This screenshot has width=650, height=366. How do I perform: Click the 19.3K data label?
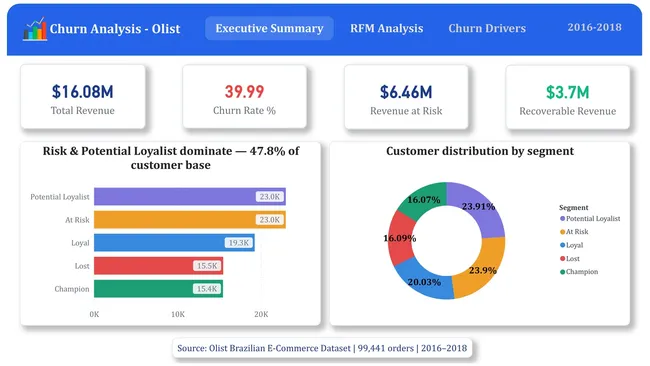(238, 243)
